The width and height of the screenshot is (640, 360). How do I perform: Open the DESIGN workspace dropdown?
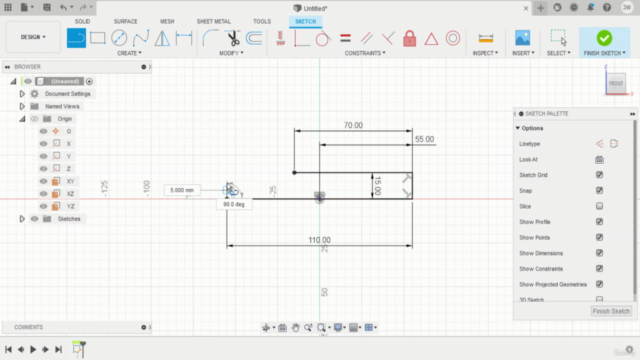click(x=33, y=37)
